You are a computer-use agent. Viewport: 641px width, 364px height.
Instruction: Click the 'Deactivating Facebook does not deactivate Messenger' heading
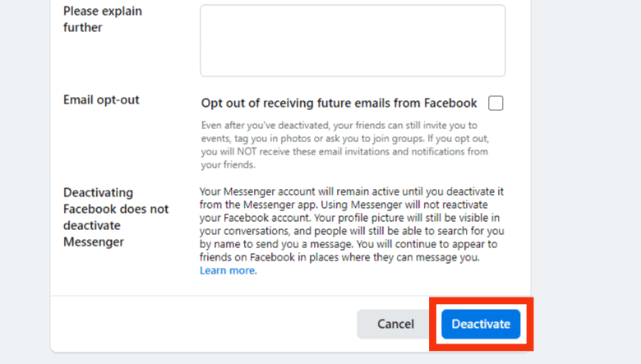(116, 217)
